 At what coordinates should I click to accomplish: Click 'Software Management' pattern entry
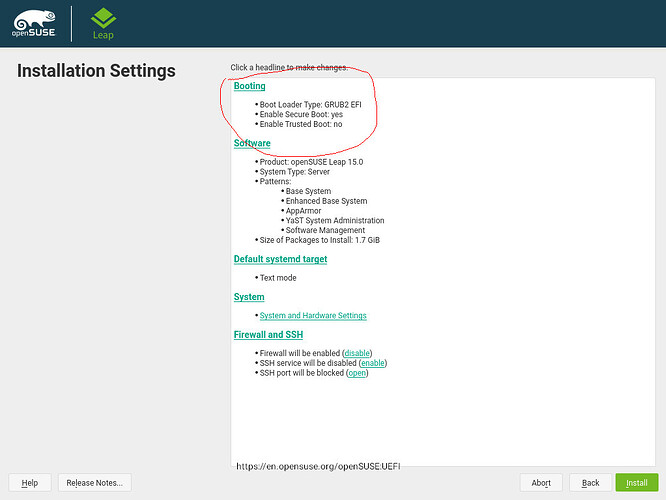click(325, 230)
